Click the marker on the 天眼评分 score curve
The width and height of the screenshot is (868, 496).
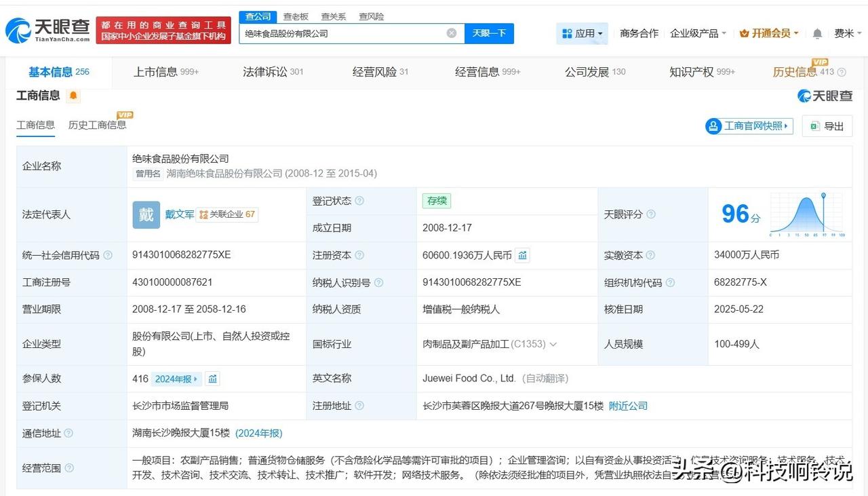(x=823, y=195)
